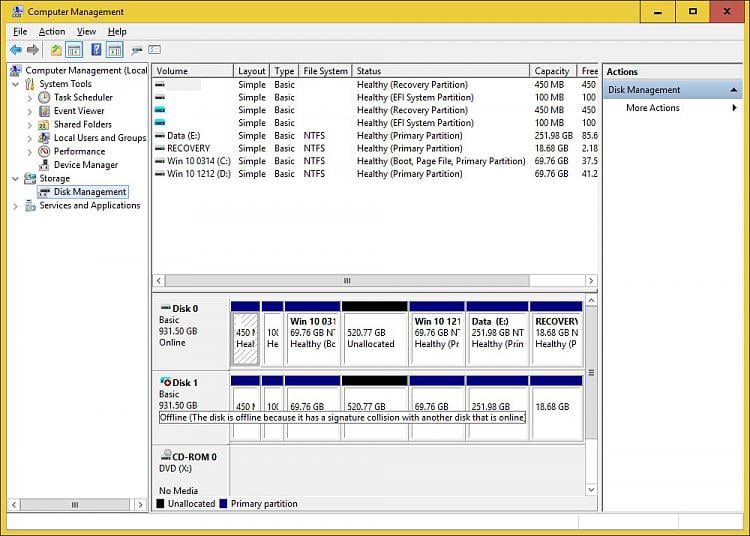Collapse the Storage tree node
The height and width of the screenshot is (536, 750).
point(16,179)
